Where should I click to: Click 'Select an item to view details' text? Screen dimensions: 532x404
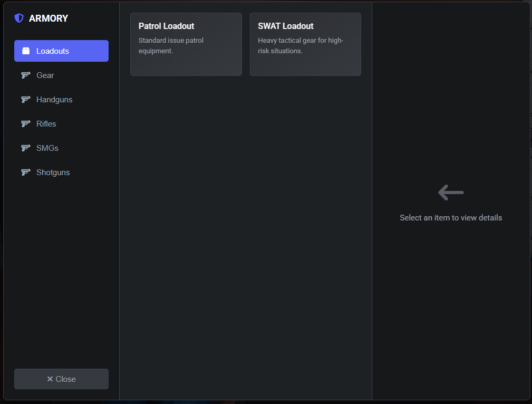pos(451,218)
